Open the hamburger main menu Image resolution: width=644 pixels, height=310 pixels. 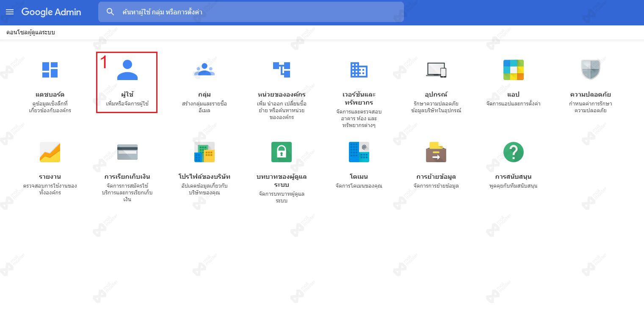coord(10,12)
